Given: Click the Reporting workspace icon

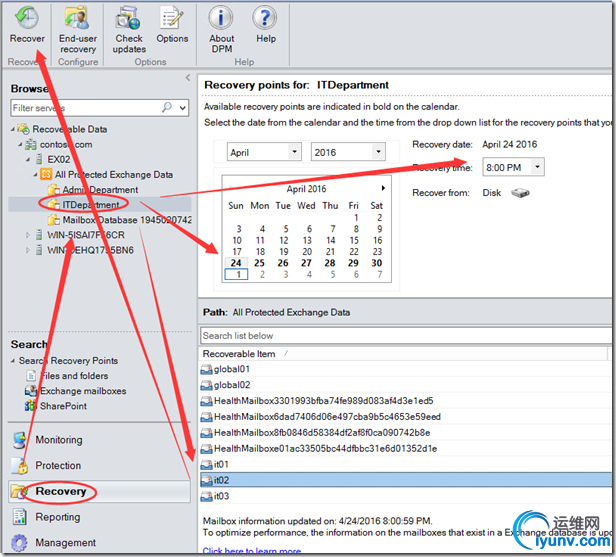Looking at the screenshot, I should [x=19, y=517].
